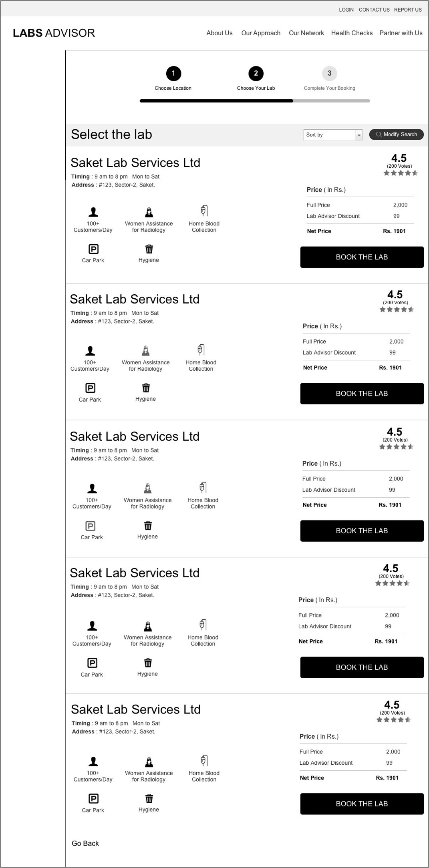
Task: Click the Go Back link
Action: 85,843
